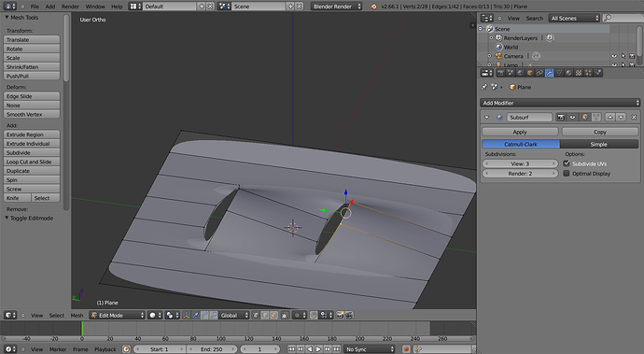
Task: Open the viewport shading dropdown
Action: tap(156, 316)
